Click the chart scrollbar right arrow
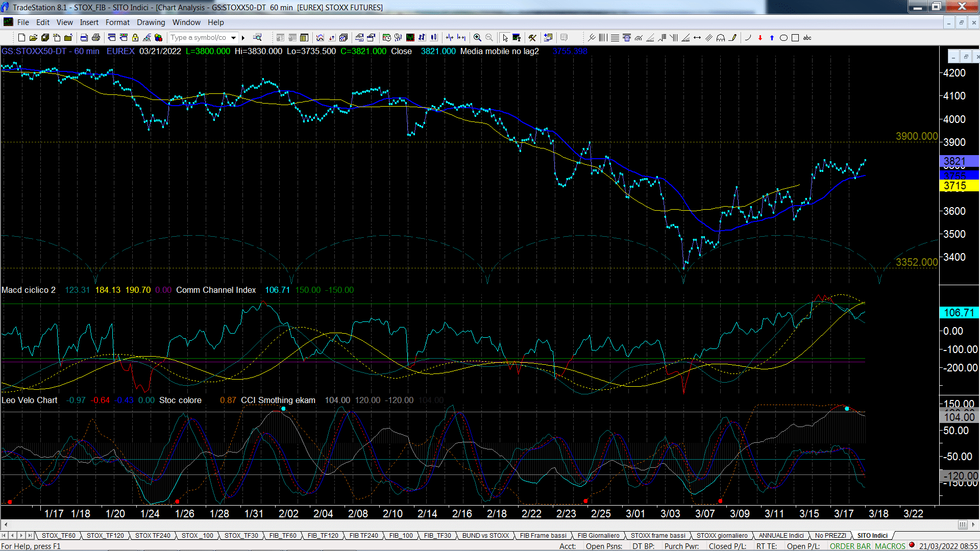Viewport: 980px width, 551px height. point(974,524)
